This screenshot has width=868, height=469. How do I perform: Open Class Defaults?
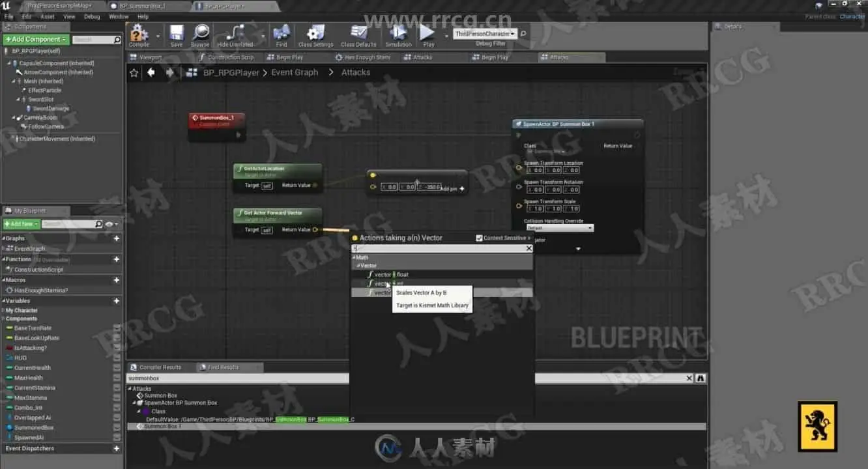[x=358, y=36]
